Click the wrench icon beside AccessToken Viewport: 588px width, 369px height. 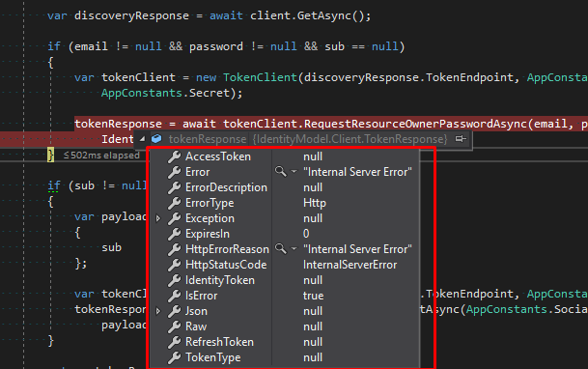174,156
